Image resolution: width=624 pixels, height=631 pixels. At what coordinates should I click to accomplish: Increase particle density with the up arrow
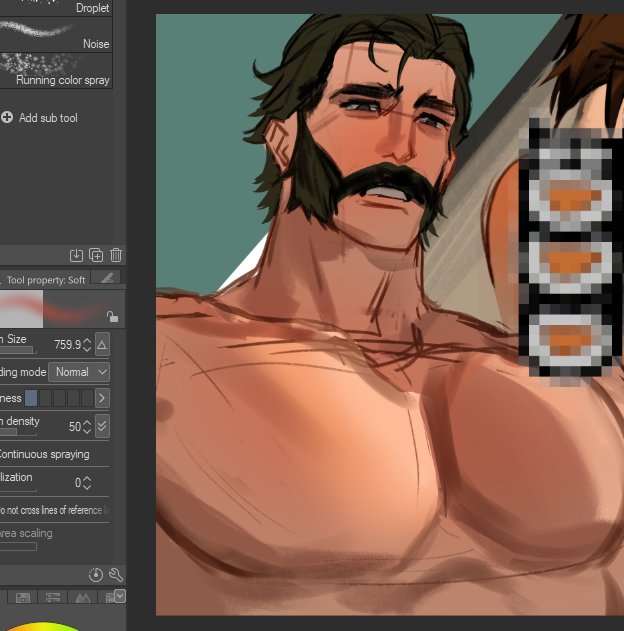point(87,423)
